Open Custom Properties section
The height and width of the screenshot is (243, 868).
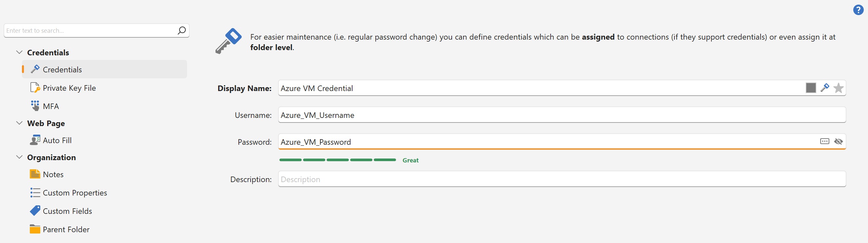pos(74,193)
